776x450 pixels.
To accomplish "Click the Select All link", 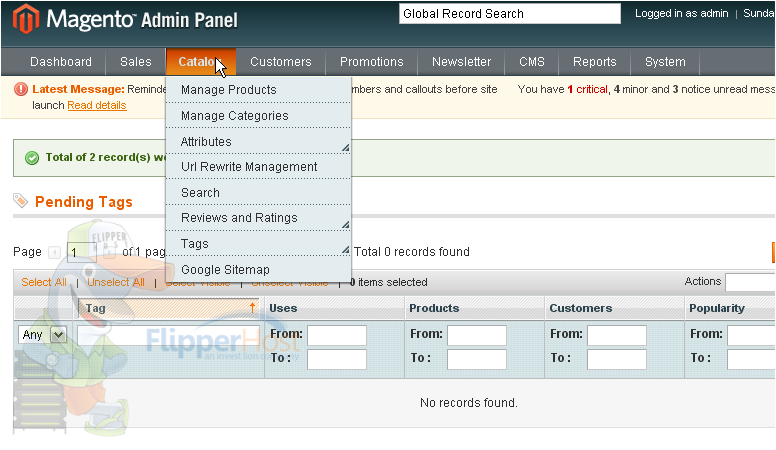I will click(44, 282).
